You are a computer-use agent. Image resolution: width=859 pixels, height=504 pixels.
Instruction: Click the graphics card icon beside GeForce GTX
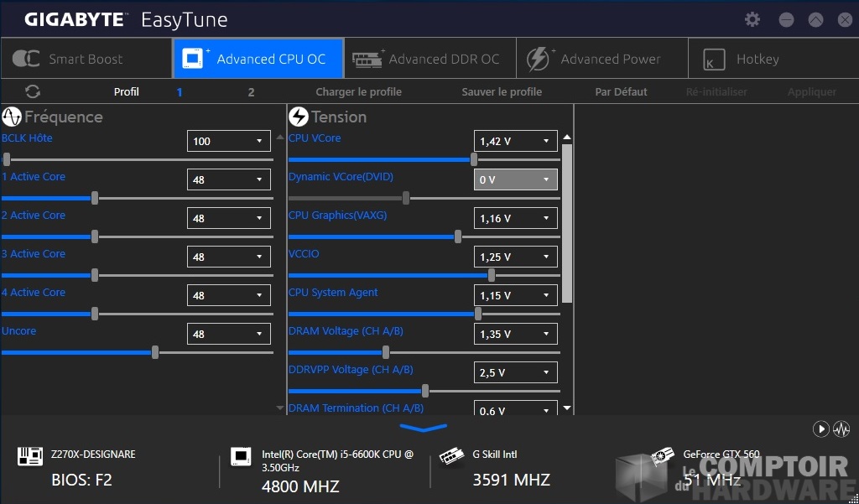point(663,455)
